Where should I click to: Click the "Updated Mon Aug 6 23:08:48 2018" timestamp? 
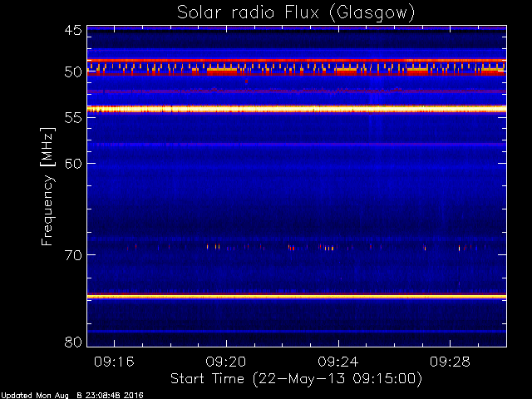pos(72,396)
